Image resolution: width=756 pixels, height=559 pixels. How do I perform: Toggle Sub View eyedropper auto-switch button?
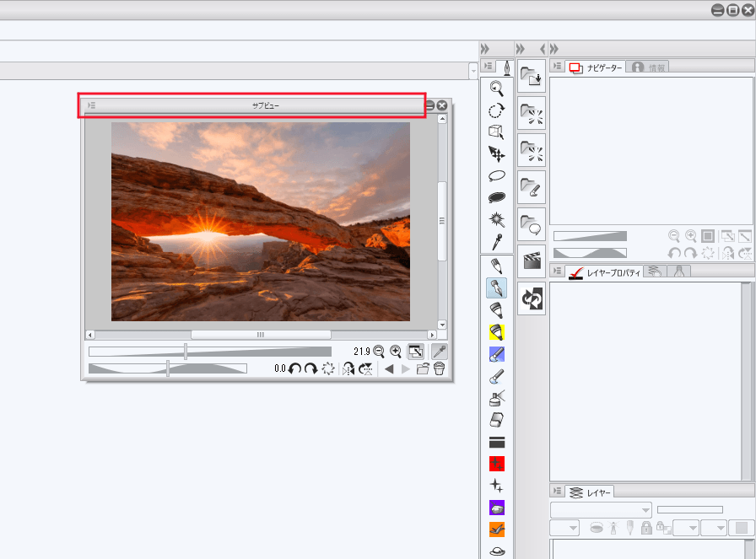pyautogui.click(x=440, y=351)
